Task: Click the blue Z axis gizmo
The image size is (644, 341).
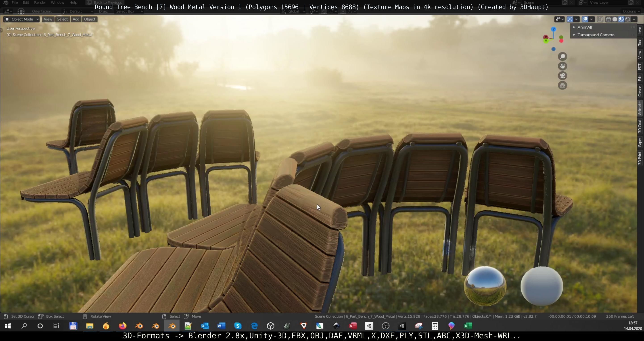Action: click(554, 29)
